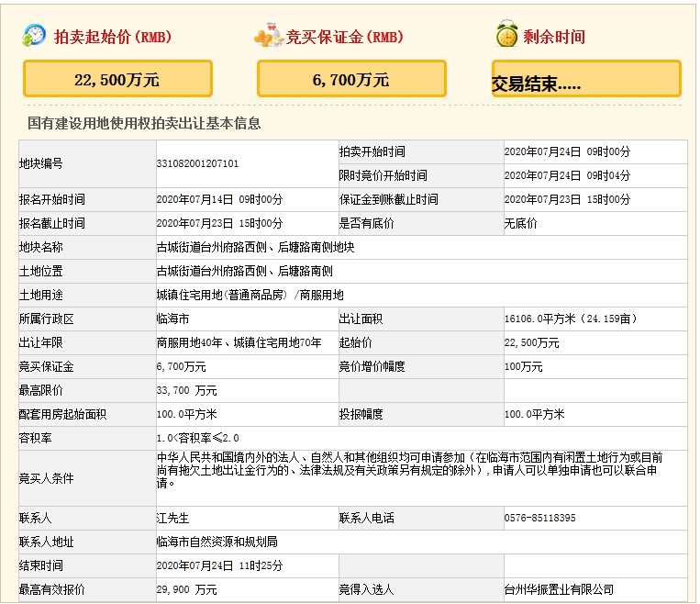The width and height of the screenshot is (700, 604).
Task: Click the 6,700万元 deposit box
Action: pyautogui.click(x=351, y=79)
